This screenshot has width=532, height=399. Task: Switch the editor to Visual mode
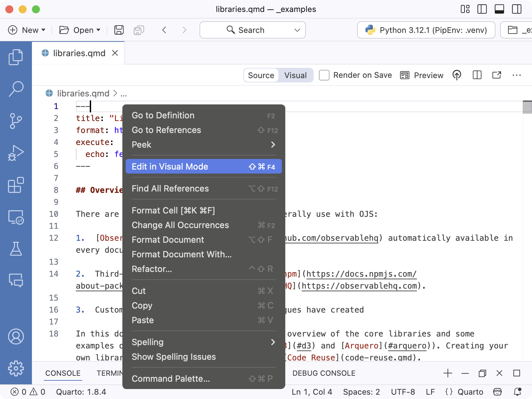pyautogui.click(x=295, y=75)
